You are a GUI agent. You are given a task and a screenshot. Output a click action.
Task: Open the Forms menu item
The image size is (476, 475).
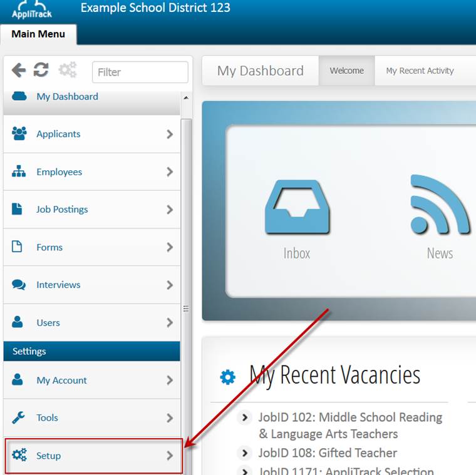tap(91, 247)
